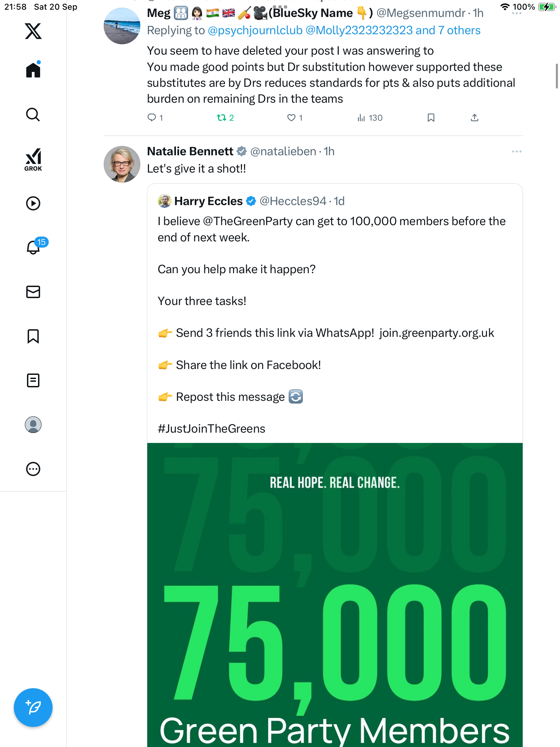Compose a new post
Screen dimensions: 560x747
click(33, 708)
